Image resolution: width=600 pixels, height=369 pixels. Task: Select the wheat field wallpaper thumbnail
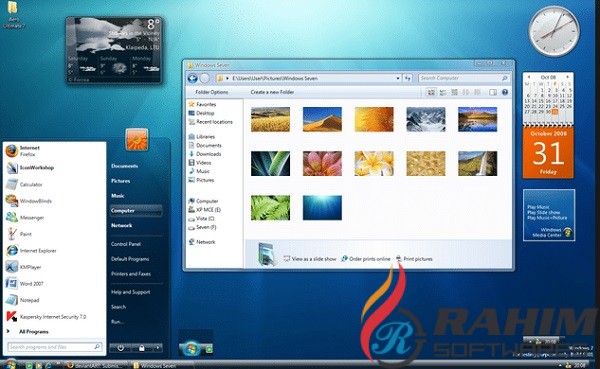click(x=271, y=119)
